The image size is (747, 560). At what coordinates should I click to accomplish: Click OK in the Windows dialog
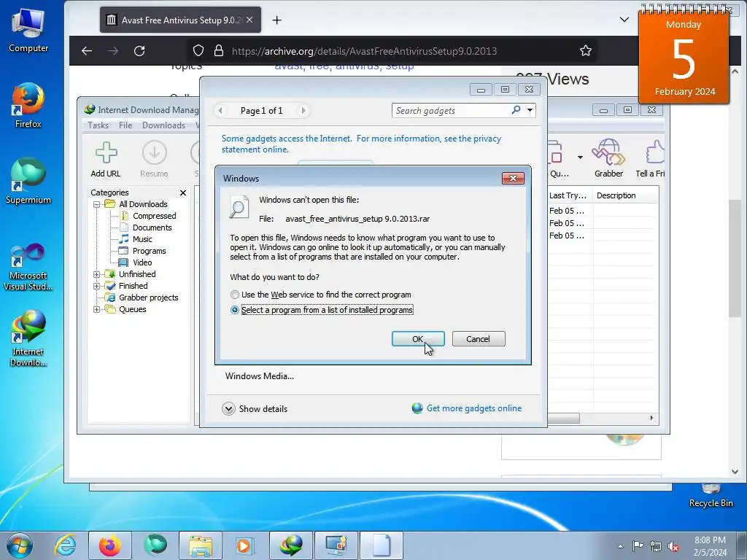418,339
